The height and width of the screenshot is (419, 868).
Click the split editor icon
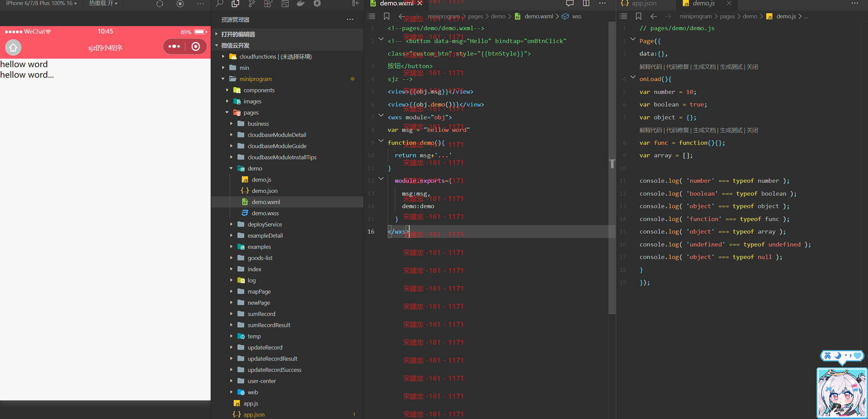(586, 3)
